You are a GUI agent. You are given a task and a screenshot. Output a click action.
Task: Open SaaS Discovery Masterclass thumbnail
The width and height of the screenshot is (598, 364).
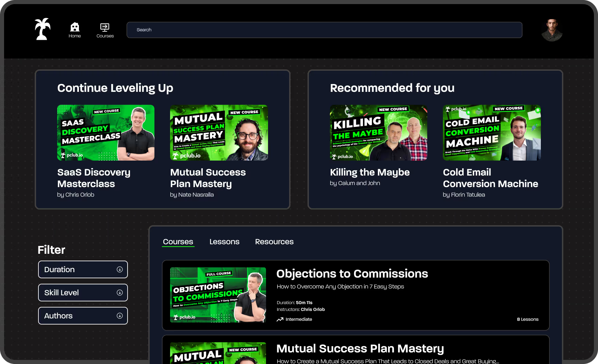[106, 133]
